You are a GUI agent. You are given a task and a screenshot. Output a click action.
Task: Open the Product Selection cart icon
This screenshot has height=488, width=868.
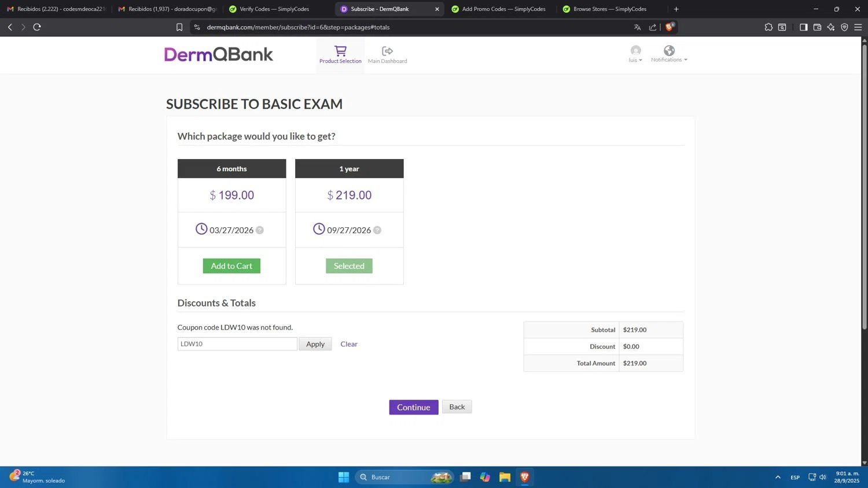tap(340, 55)
